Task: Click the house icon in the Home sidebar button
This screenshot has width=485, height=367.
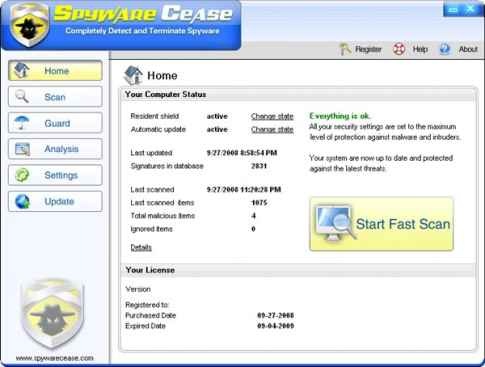Action: (22, 70)
